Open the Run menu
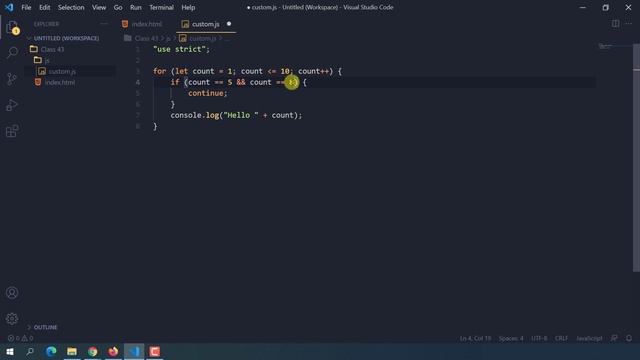640x360 pixels. (x=136, y=7)
